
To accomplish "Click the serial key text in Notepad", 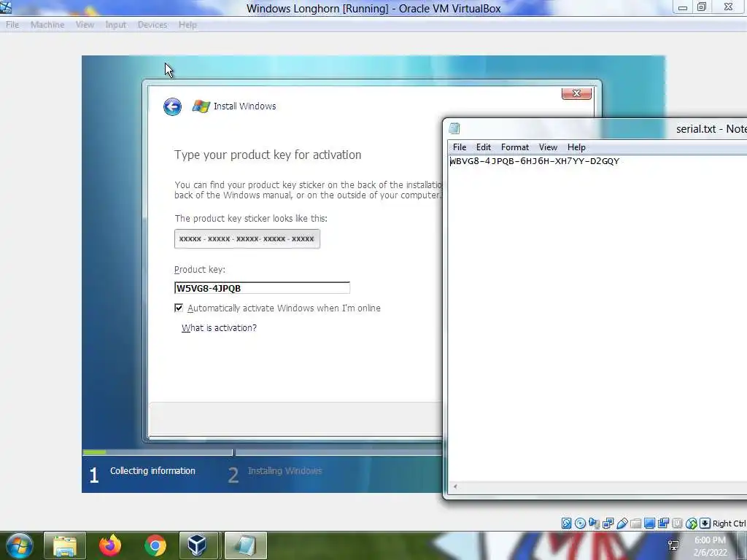I will 535,161.
